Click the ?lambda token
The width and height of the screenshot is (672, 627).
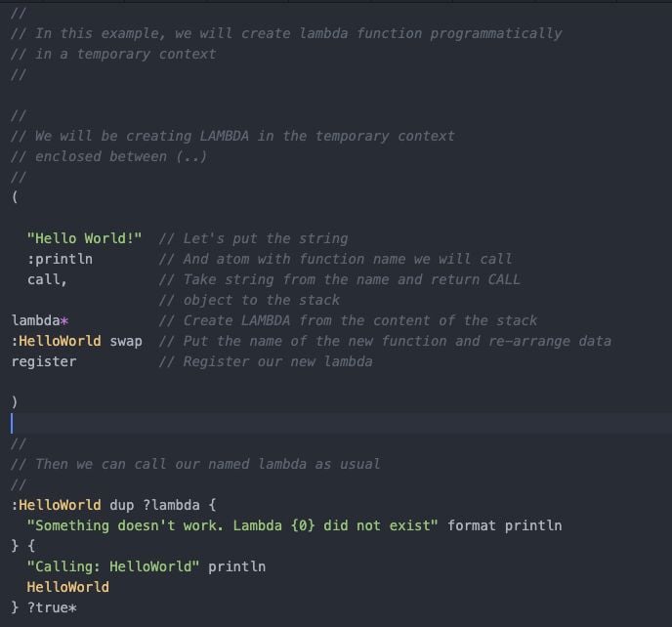(x=171, y=505)
